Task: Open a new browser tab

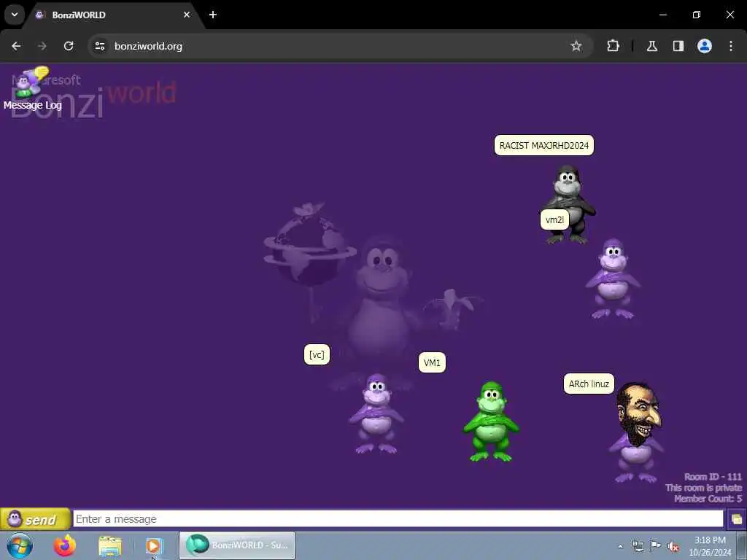Action: [x=213, y=15]
